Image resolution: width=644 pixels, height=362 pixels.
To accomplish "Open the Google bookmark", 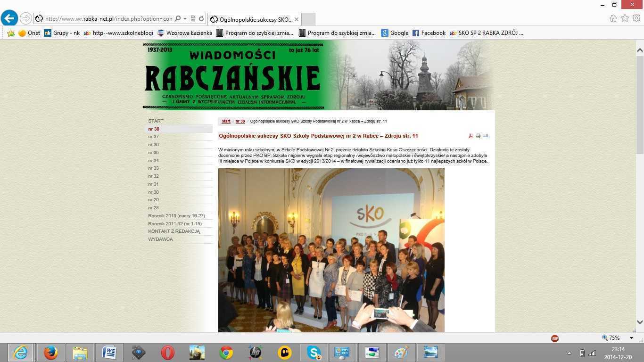I will pyautogui.click(x=395, y=33).
